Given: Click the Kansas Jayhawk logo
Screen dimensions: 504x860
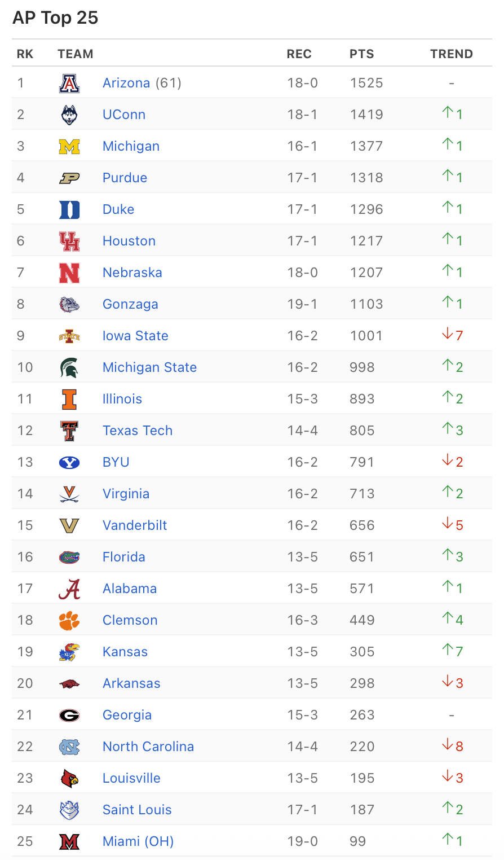Looking at the screenshot, I should coord(69,652).
